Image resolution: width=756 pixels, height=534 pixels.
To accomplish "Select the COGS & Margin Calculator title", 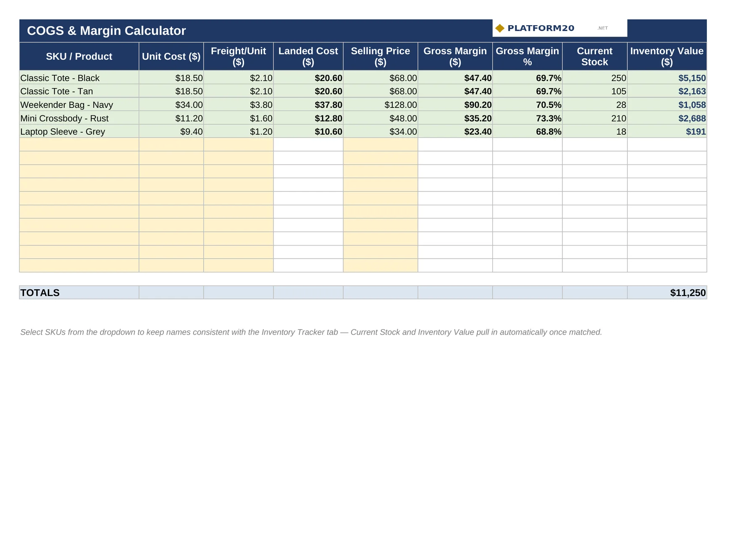I will [x=106, y=31].
